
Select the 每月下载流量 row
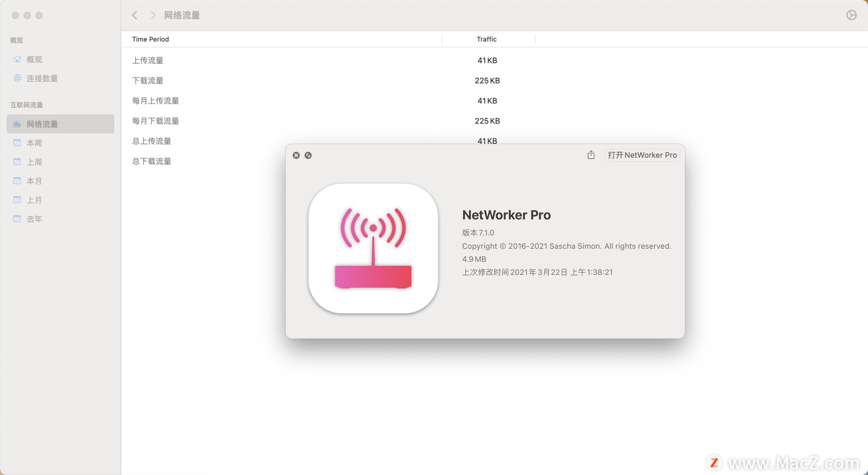[494, 121]
